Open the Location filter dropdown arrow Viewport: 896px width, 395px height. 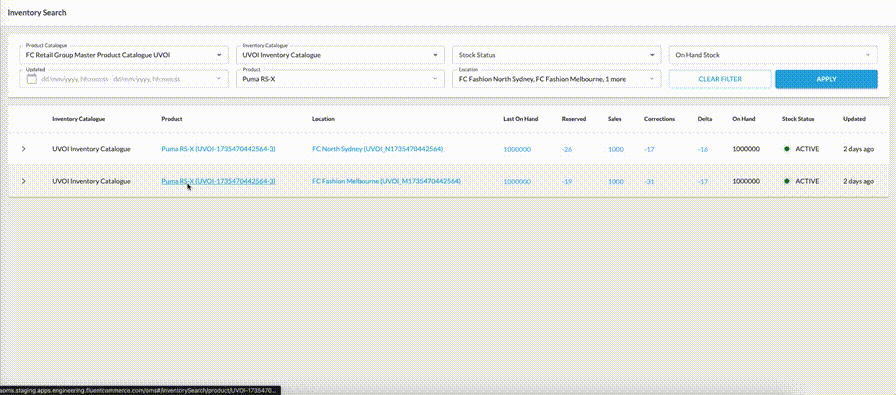651,79
